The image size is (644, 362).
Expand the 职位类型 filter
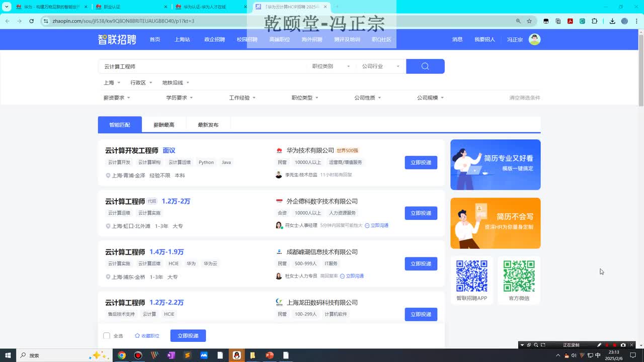[x=305, y=98]
